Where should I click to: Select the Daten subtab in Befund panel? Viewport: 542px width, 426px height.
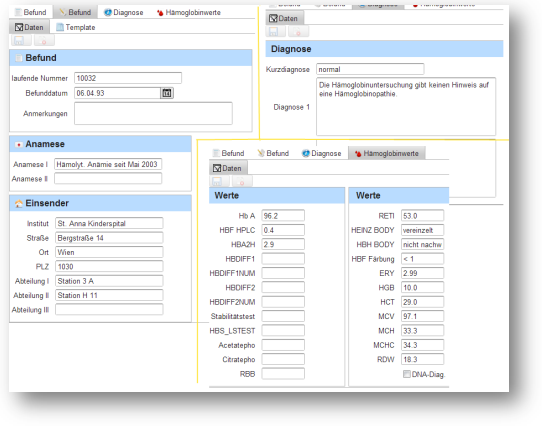pyautogui.click(x=29, y=27)
